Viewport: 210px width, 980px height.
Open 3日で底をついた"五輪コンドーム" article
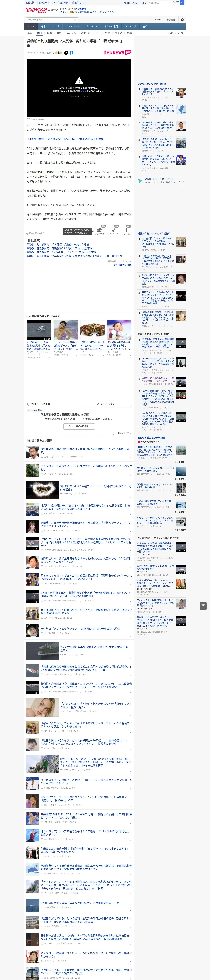(96, 488)
